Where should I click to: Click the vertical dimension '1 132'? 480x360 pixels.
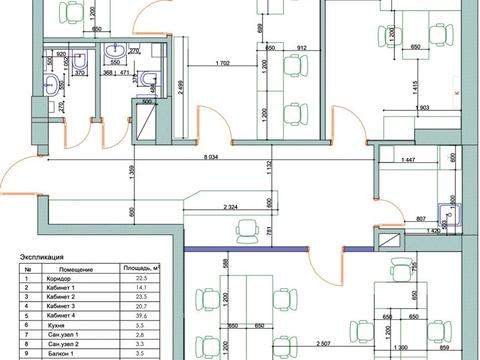[x=269, y=167]
